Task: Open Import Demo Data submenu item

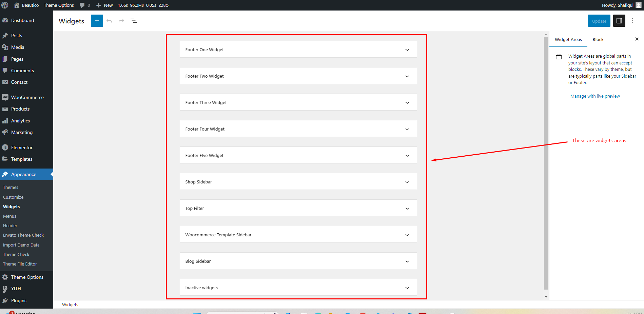Action: [21, 245]
